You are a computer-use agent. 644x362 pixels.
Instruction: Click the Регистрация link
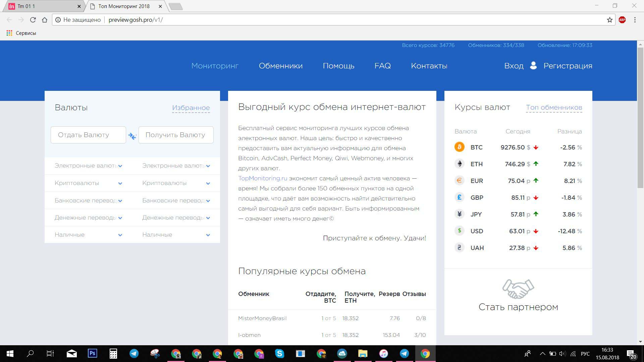(x=568, y=66)
